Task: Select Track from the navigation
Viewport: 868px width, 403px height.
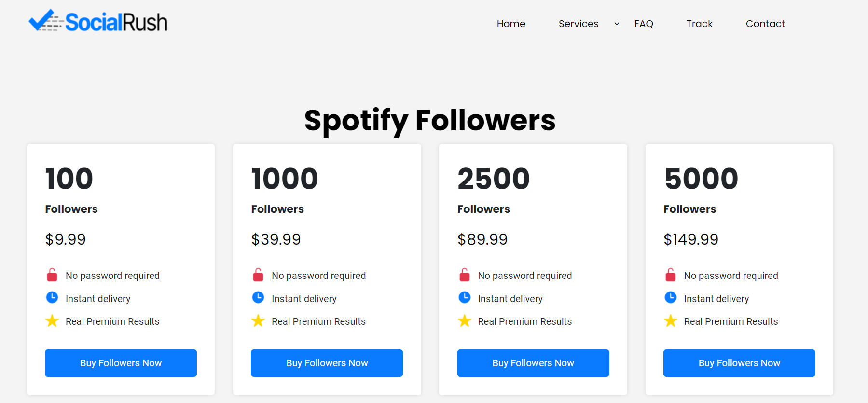Action: [699, 23]
